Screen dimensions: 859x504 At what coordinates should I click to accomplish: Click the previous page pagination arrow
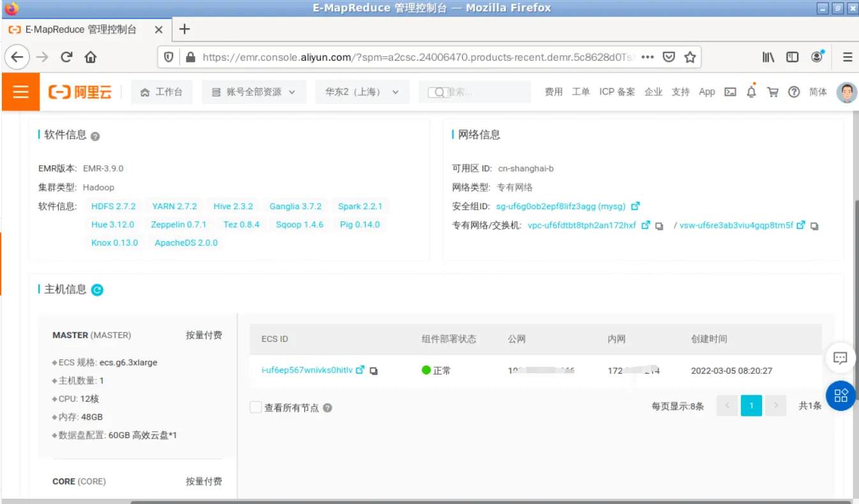pos(727,405)
